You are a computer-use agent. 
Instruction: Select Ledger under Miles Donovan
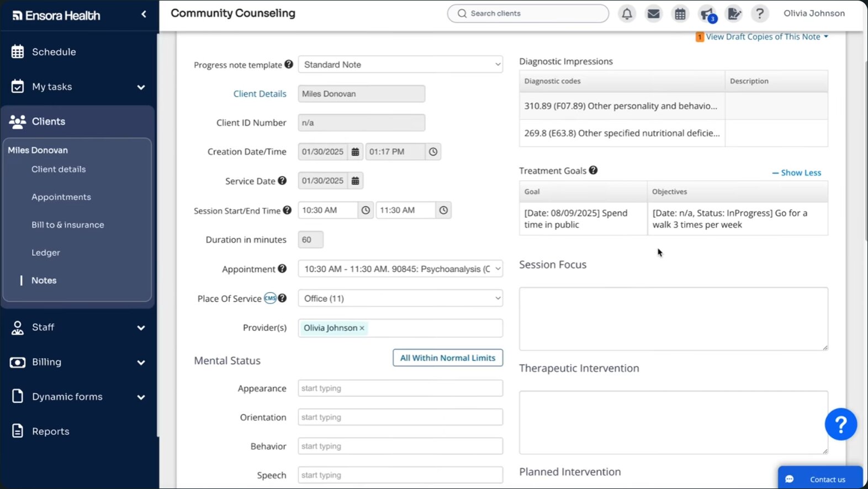point(46,253)
